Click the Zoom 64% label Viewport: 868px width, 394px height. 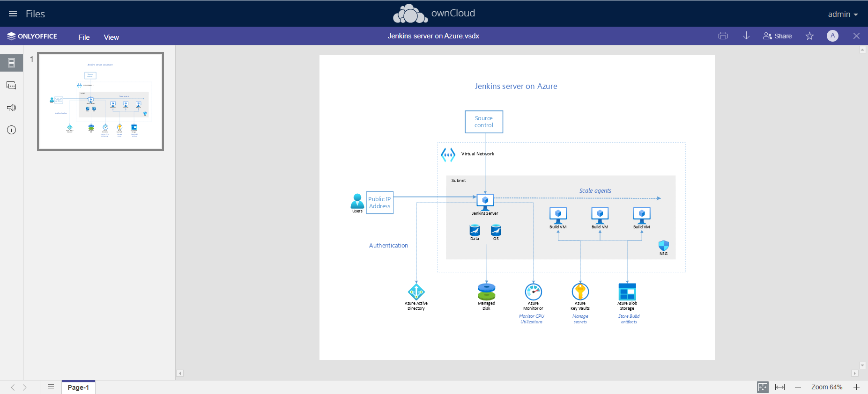pyautogui.click(x=827, y=387)
